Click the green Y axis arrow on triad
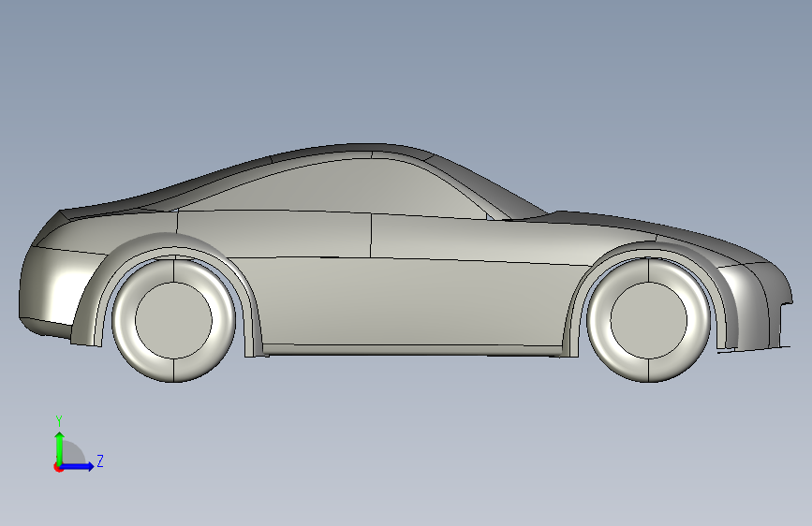Image resolution: width=812 pixels, height=526 pixels. (60, 447)
